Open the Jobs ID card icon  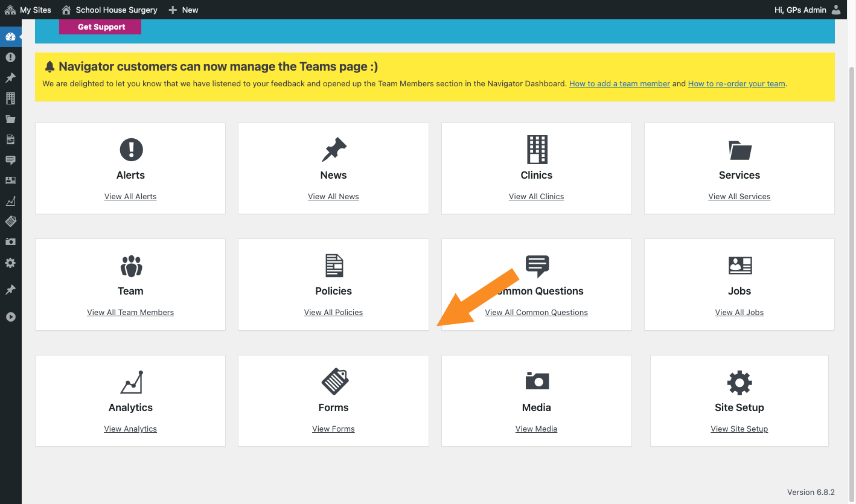[x=739, y=266]
